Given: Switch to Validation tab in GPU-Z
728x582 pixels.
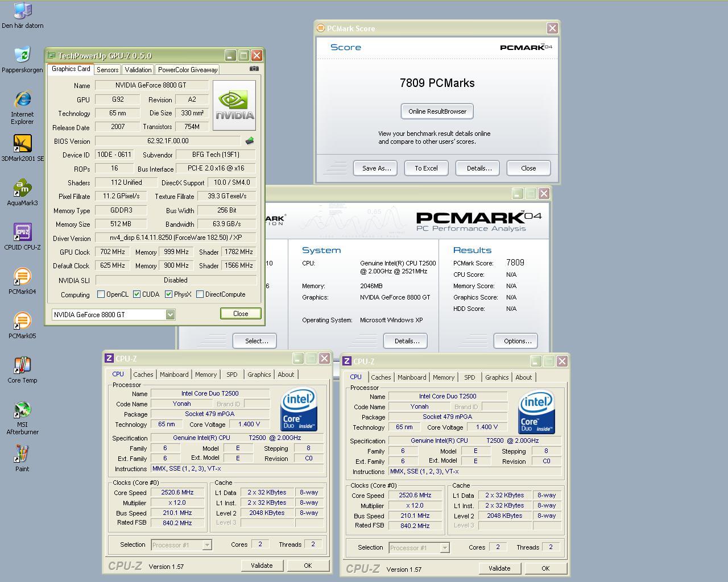Looking at the screenshot, I should [x=138, y=70].
